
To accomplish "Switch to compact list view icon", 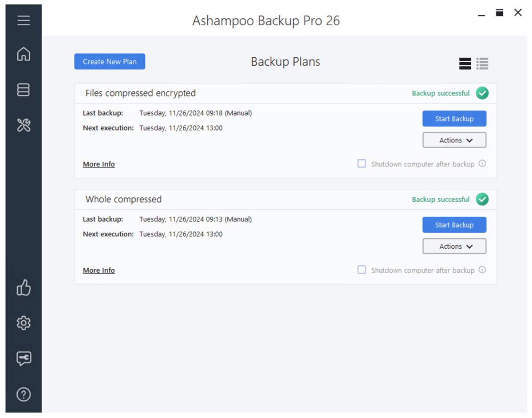I will (482, 64).
